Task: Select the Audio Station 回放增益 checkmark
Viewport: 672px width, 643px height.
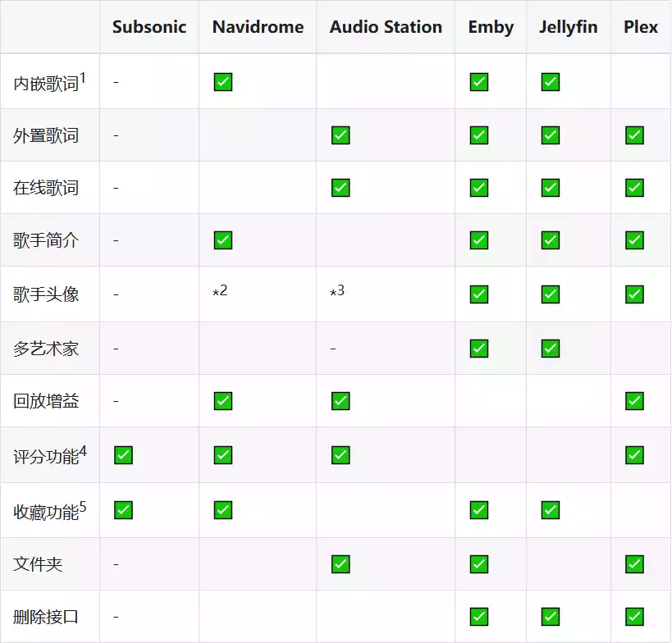Action: click(340, 401)
